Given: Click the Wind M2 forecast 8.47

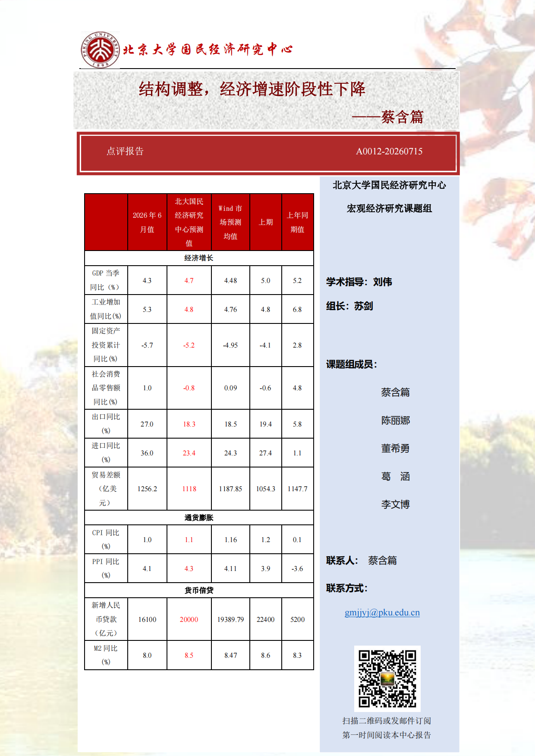Looking at the screenshot, I should pyautogui.click(x=230, y=655).
